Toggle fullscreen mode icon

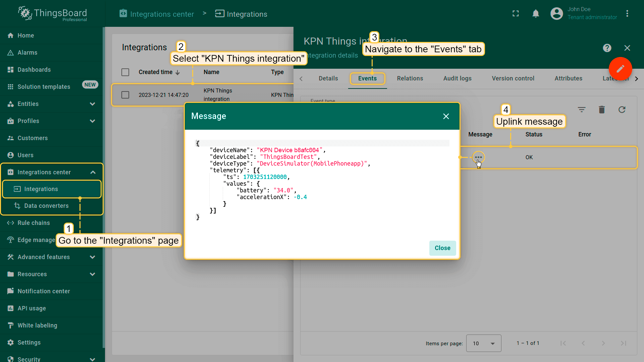[516, 13]
